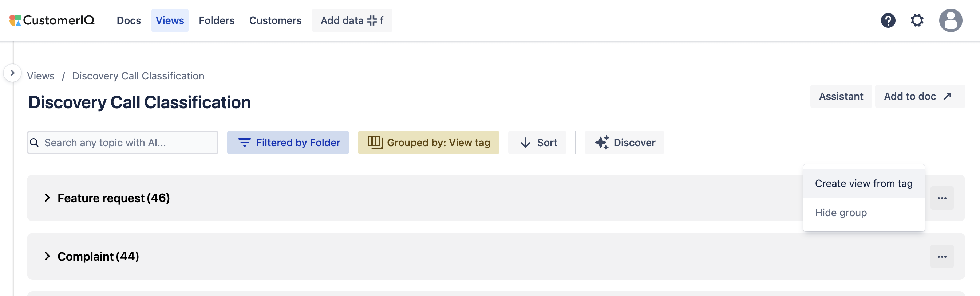
Task: Click the Discover button
Action: tap(624, 143)
